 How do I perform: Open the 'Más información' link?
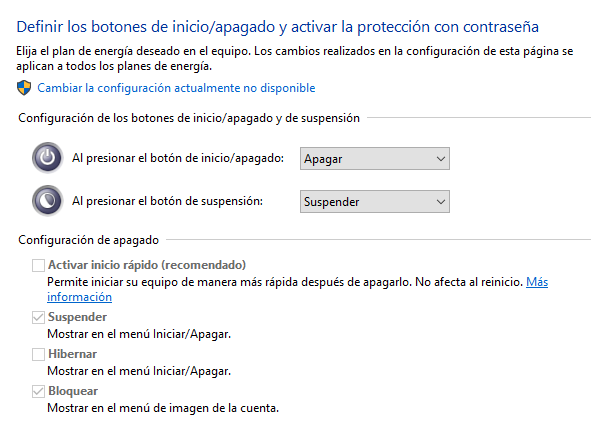click(x=537, y=283)
